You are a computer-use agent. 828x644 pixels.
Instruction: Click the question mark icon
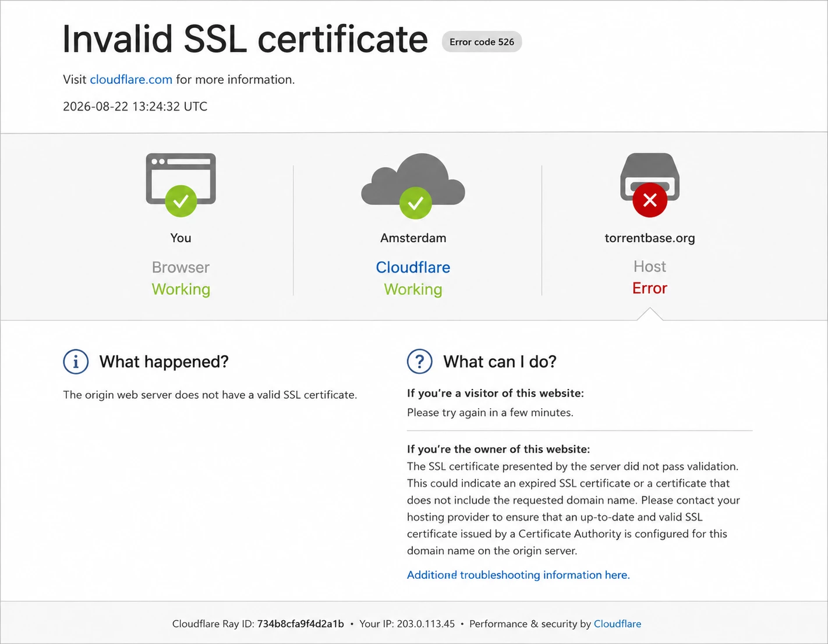point(420,362)
